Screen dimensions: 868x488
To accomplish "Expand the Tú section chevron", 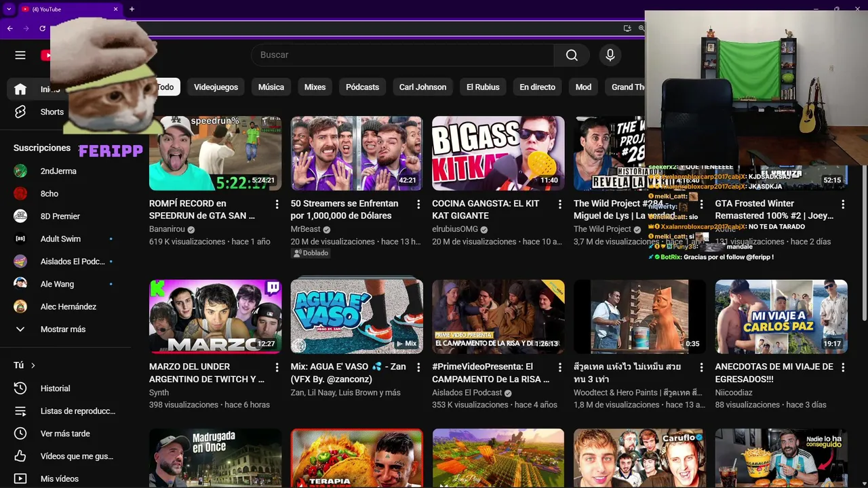I will coord(33,365).
